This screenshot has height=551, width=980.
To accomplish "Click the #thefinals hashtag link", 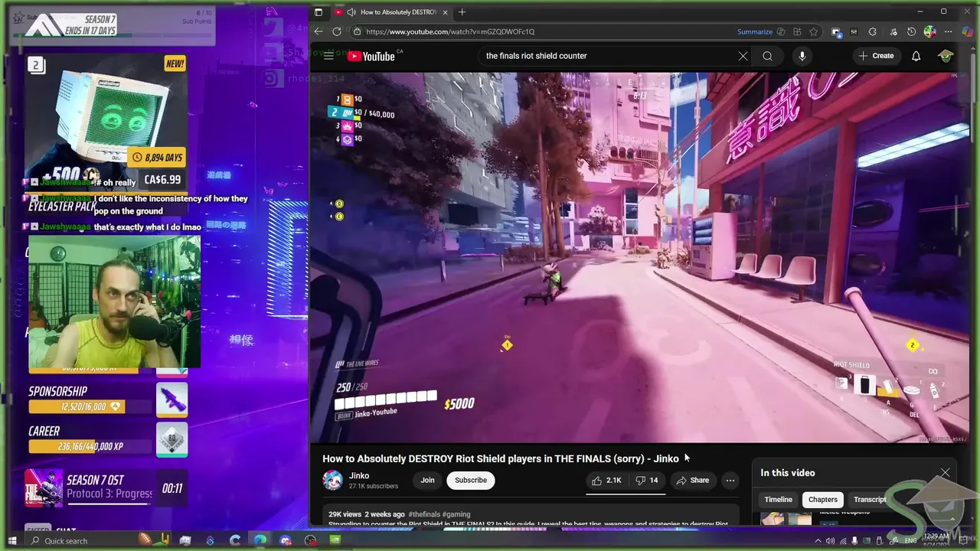I will coord(424,514).
